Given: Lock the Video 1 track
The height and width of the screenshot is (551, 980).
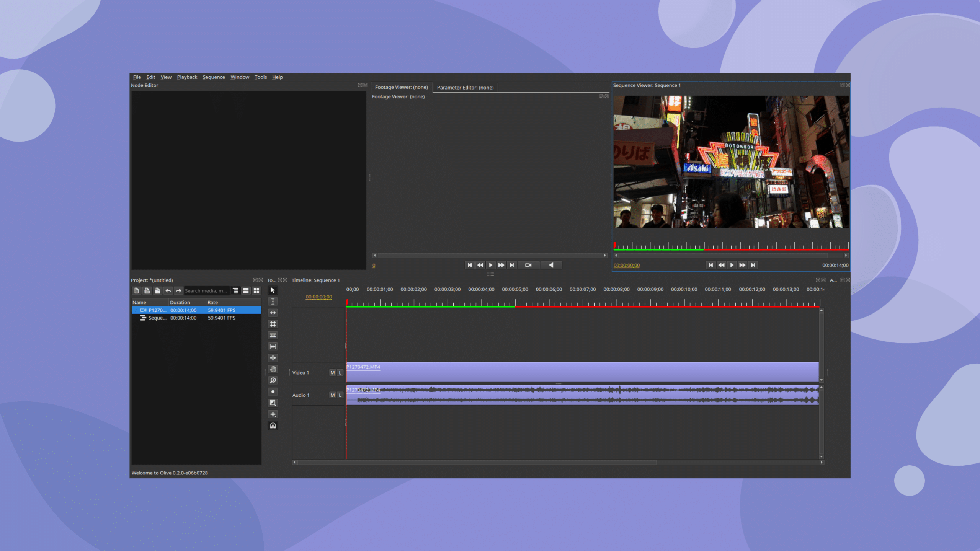Looking at the screenshot, I should [x=340, y=373].
